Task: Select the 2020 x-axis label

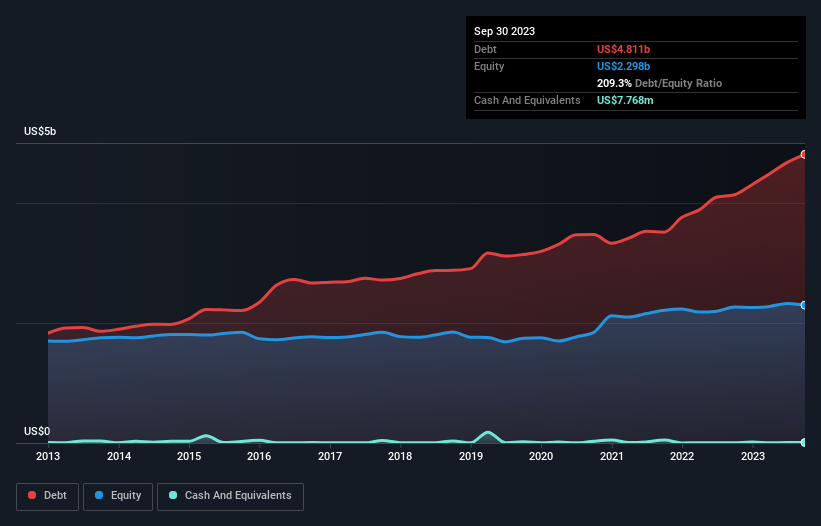Action: click(541, 456)
